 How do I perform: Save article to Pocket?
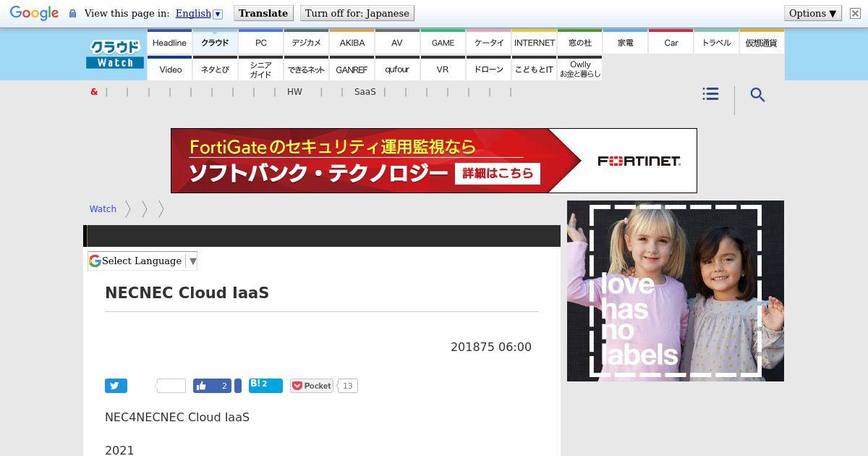tap(312, 386)
